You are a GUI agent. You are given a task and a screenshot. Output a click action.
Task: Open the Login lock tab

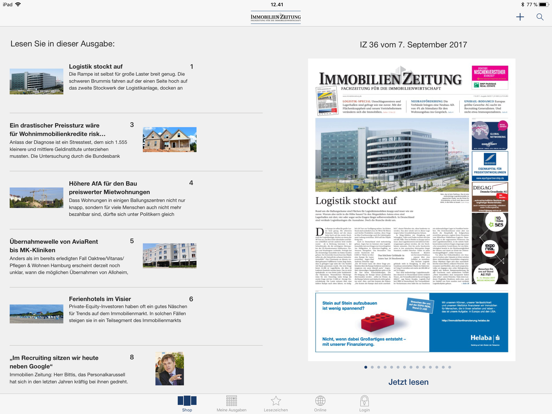pos(364,403)
